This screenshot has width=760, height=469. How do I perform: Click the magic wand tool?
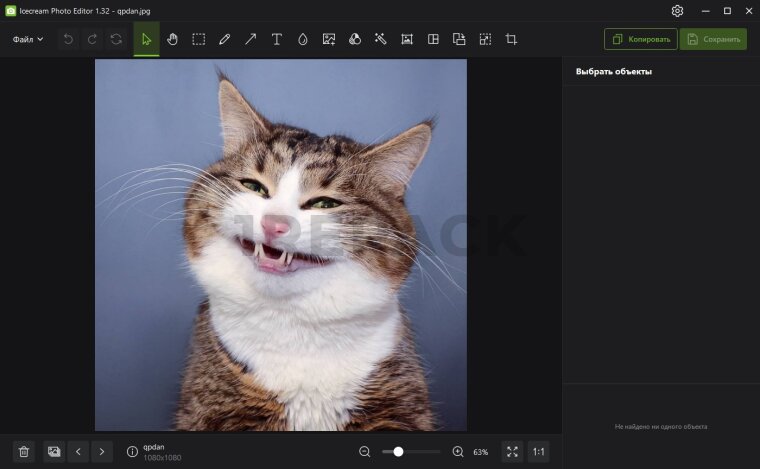pos(381,39)
